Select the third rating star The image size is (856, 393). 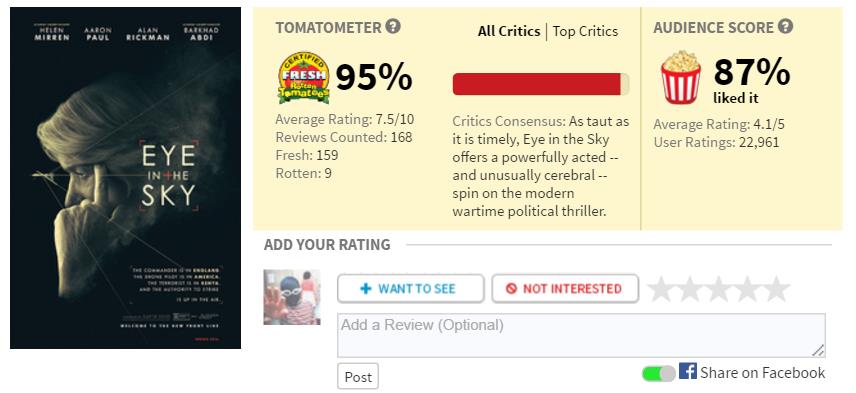click(718, 289)
